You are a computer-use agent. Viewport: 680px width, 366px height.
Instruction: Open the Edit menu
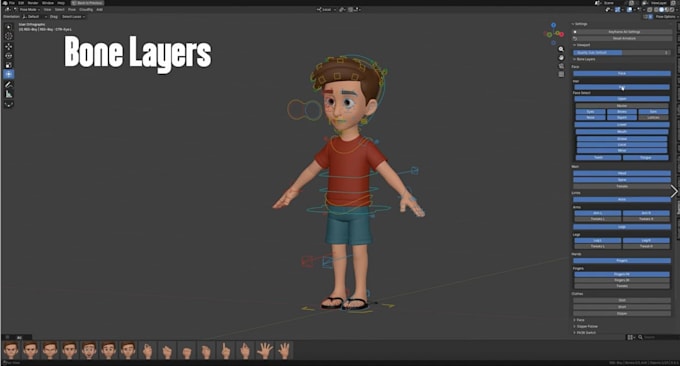point(21,3)
